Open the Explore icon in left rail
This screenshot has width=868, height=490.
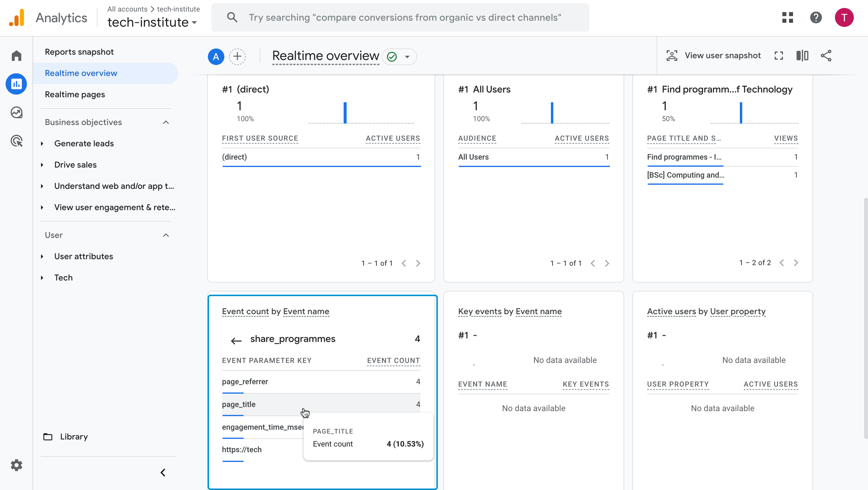tap(16, 112)
